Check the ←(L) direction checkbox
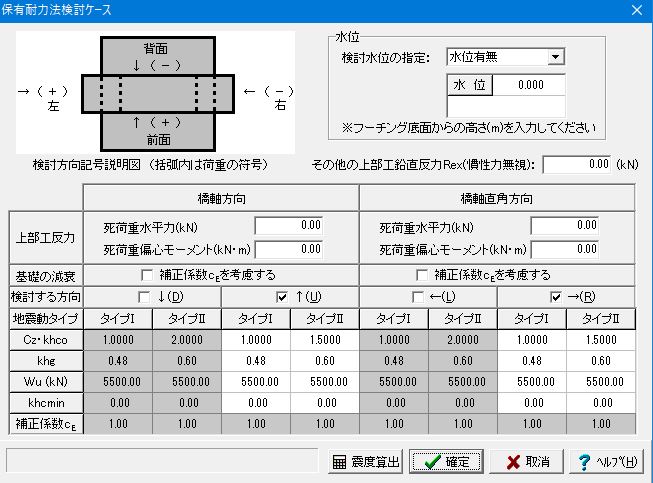Image resolution: width=653 pixels, height=483 pixels. [x=418, y=297]
